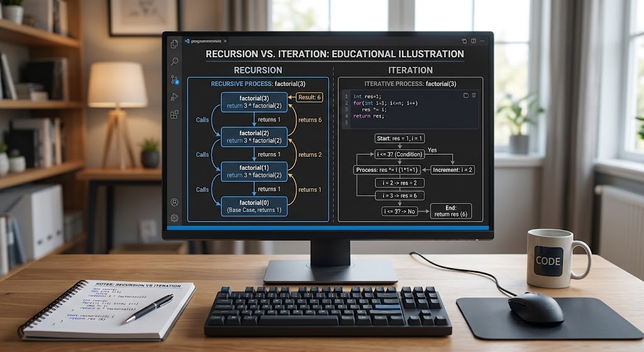Click the 'End: return res (6)' node

[x=450, y=211]
